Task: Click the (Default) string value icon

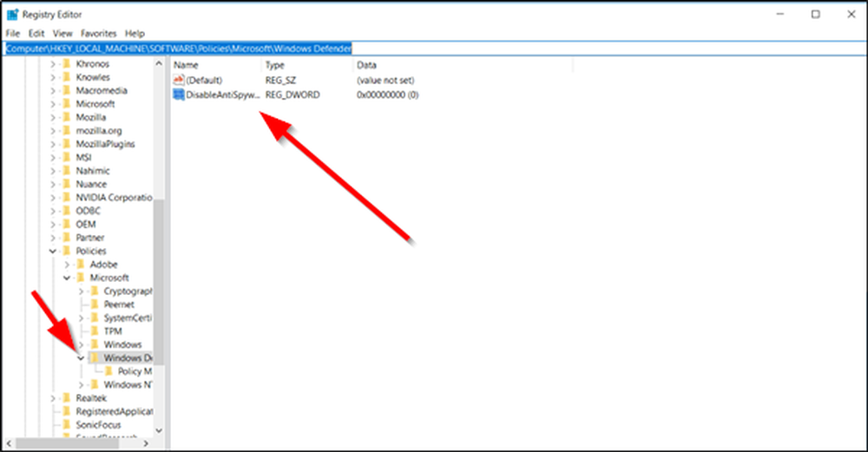Action: [x=179, y=80]
